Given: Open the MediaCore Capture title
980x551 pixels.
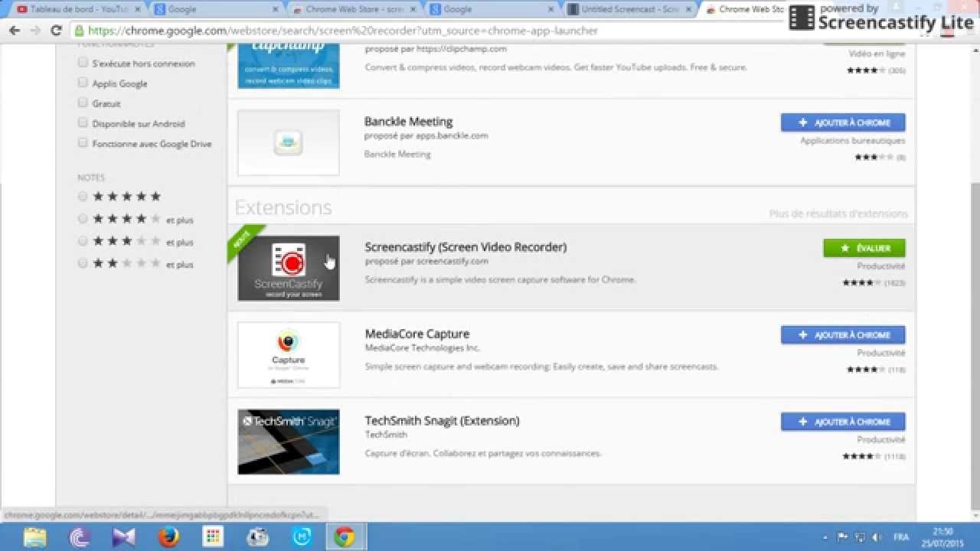Looking at the screenshot, I should click(417, 334).
